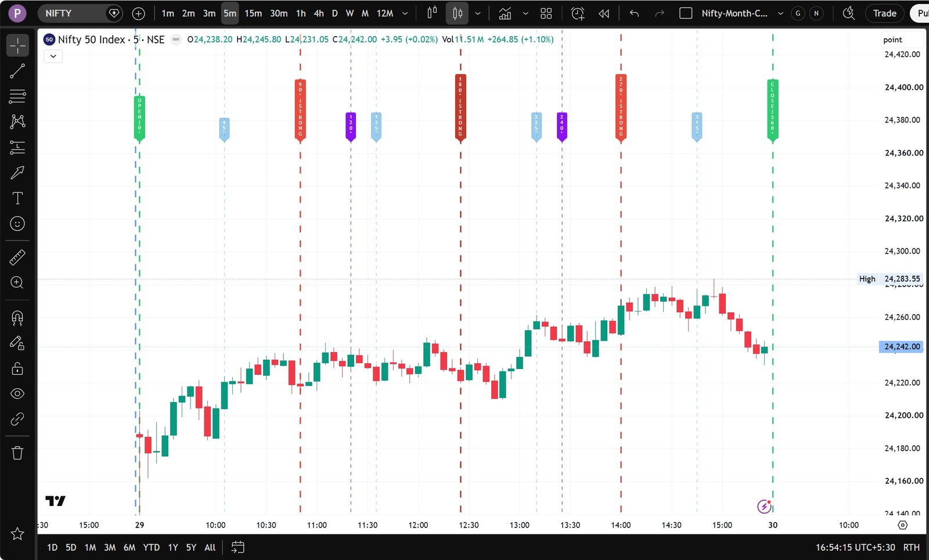Image resolution: width=929 pixels, height=560 pixels.
Task: Select the trend line drawing tool
Action: (x=17, y=71)
